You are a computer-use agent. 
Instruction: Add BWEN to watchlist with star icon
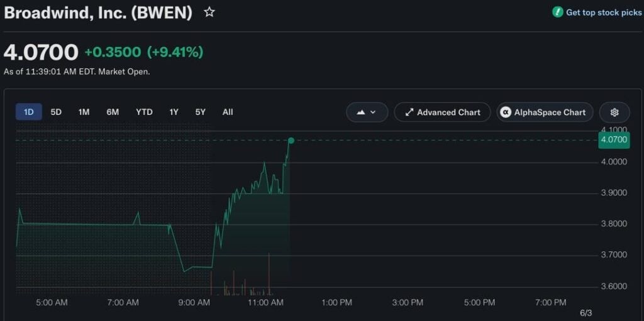(x=209, y=13)
